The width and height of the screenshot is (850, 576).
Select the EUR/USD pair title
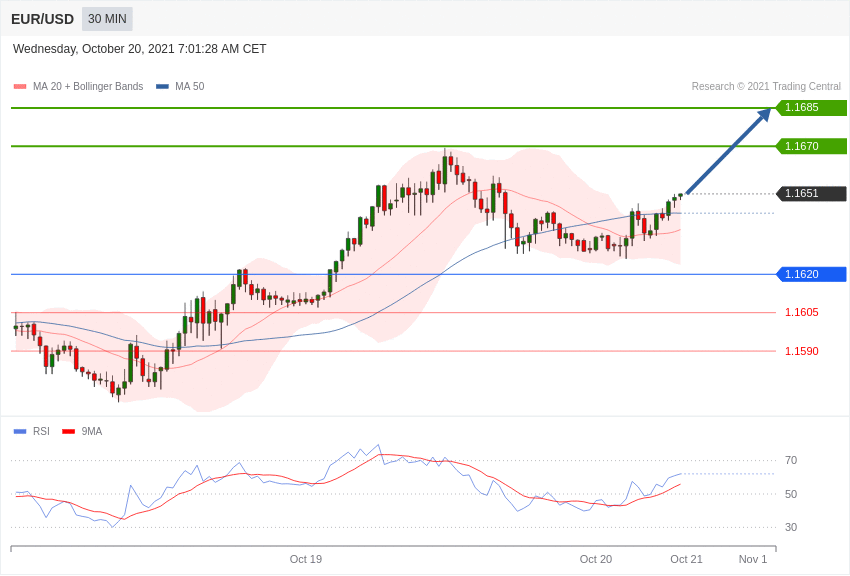[x=42, y=20]
